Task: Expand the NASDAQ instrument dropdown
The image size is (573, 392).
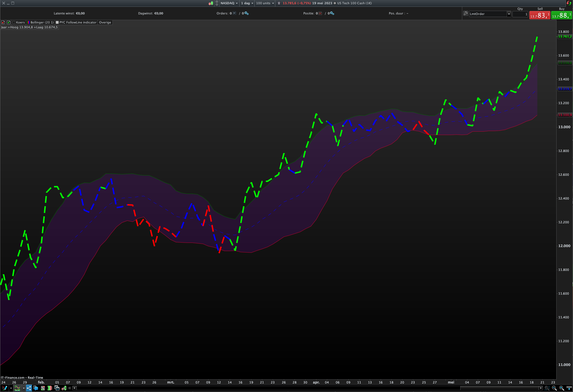Action: 229,3
